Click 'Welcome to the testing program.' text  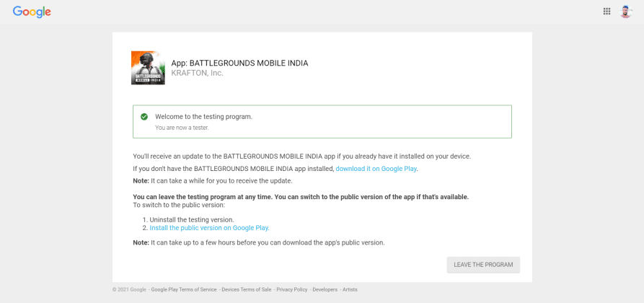tap(203, 117)
